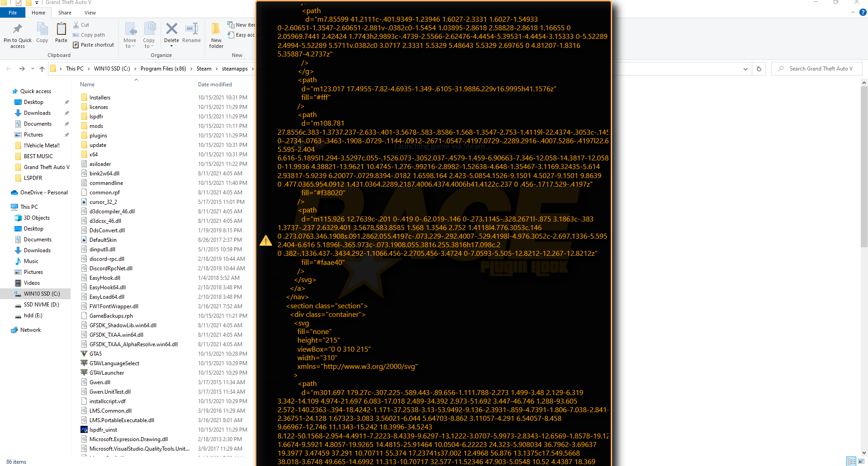Click Program Files (x86) breadcrumb
The height and width of the screenshot is (466, 868).
click(x=163, y=69)
